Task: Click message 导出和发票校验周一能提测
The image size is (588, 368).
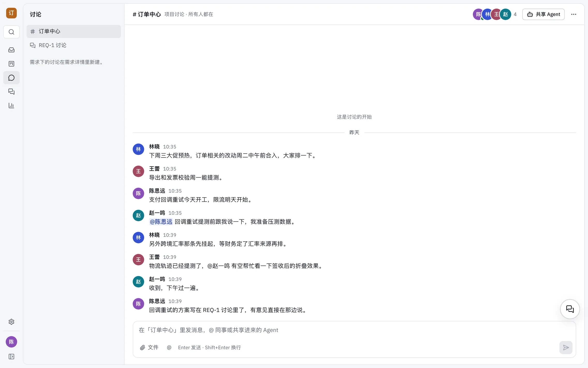Action: pyautogui.click(x=186, y=178)
